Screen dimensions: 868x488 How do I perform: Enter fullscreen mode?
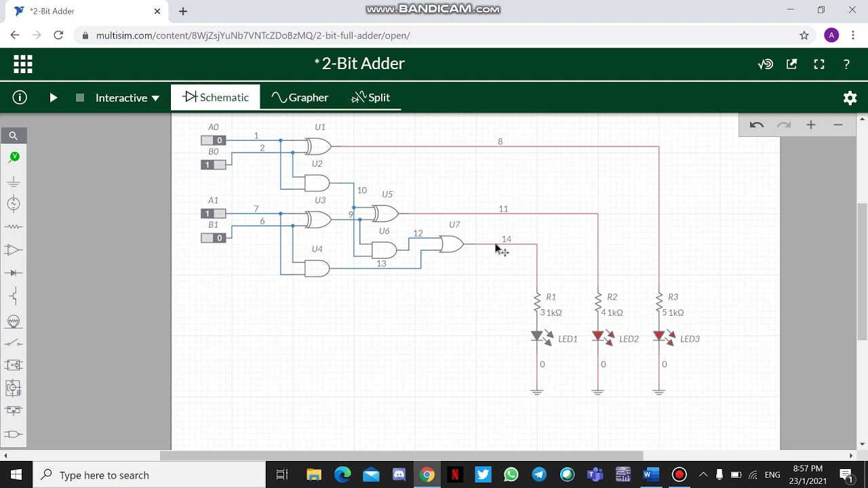tap(819, 64)
